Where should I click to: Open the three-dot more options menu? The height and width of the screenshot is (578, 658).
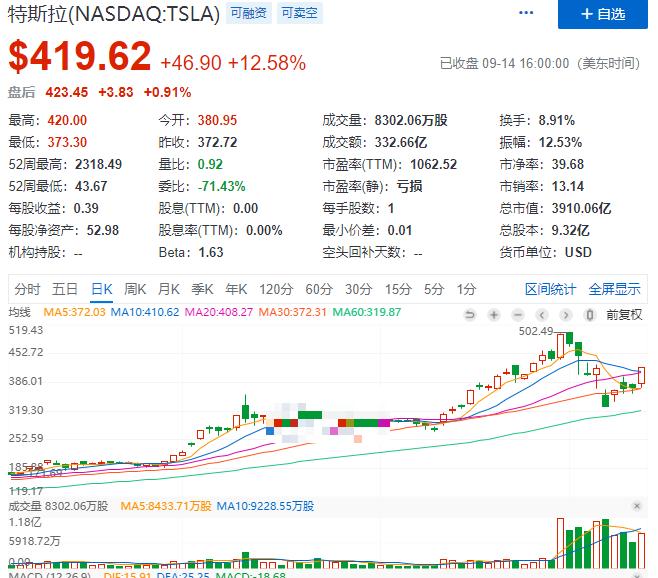[526, 13]
